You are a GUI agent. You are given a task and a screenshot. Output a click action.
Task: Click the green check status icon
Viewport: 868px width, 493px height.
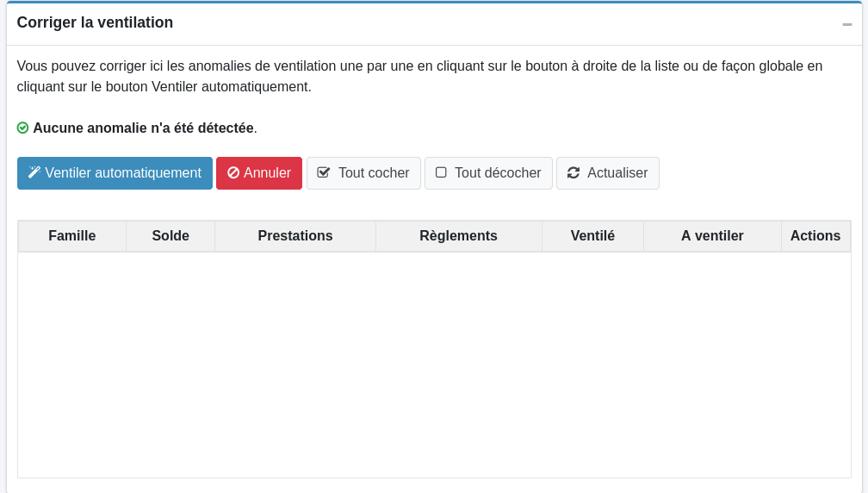pos(23,128)
